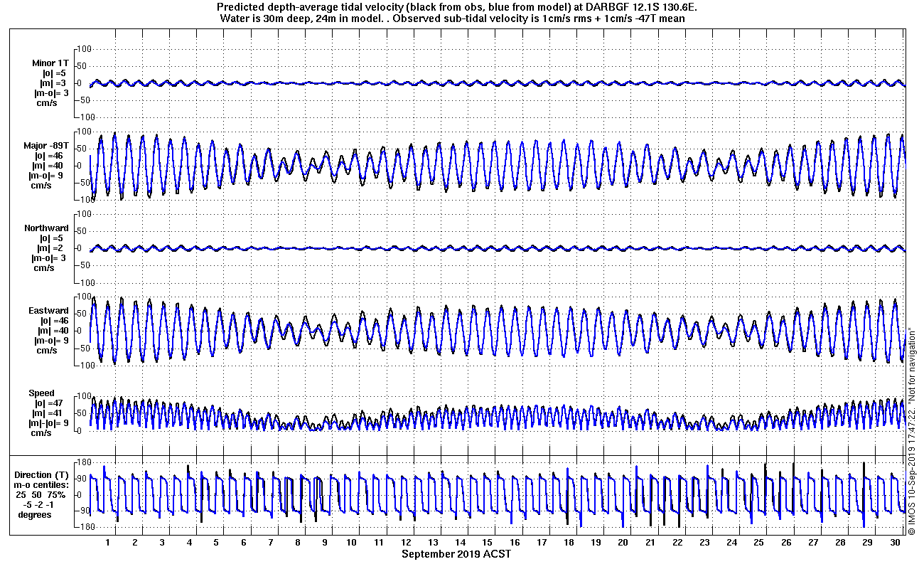Screen dimensions: 924x569
Task: Click the 'Northward' panel label
Action: point(46,228)
